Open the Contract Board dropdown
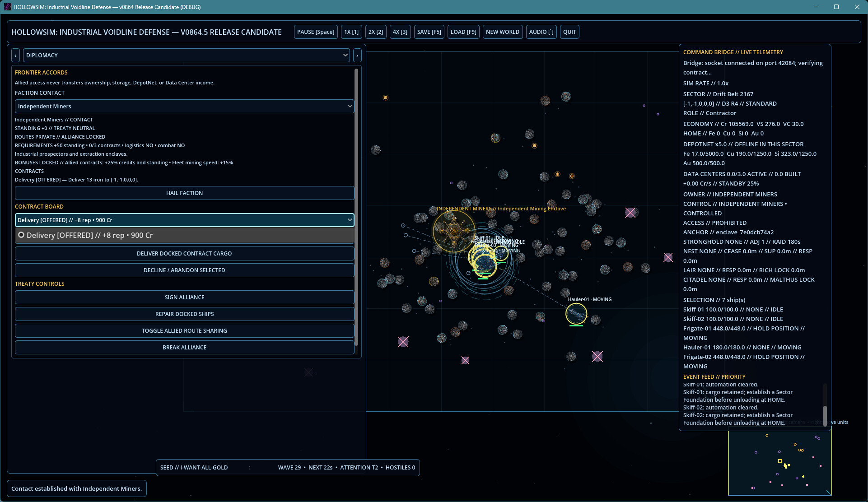The image size is (868, 502). 184,220
